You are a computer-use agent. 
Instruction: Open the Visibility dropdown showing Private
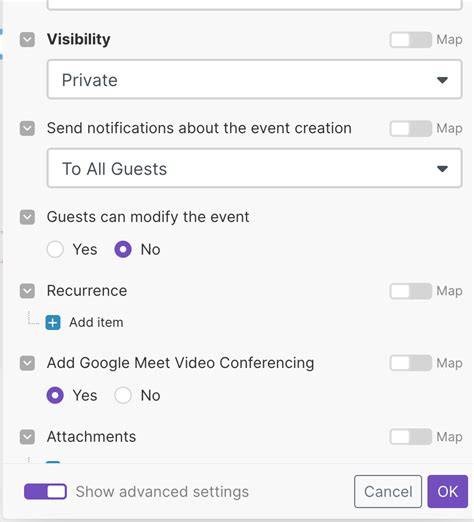click(255, 79)
